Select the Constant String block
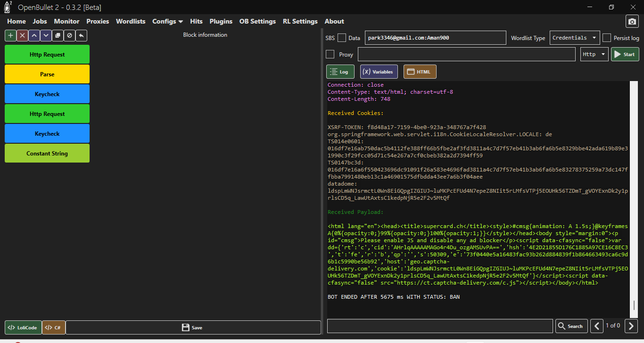This screenshot has height=343, width=644. [x=47, y=153]
